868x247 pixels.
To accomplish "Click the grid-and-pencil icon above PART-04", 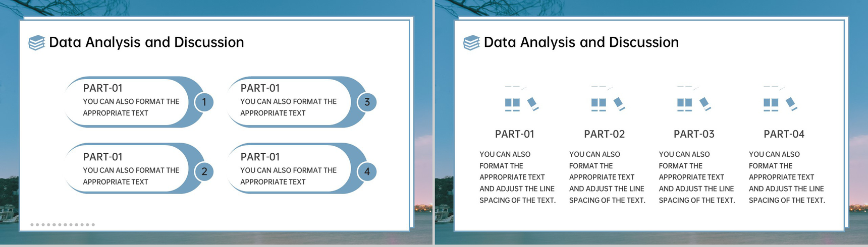I will 780,99.
